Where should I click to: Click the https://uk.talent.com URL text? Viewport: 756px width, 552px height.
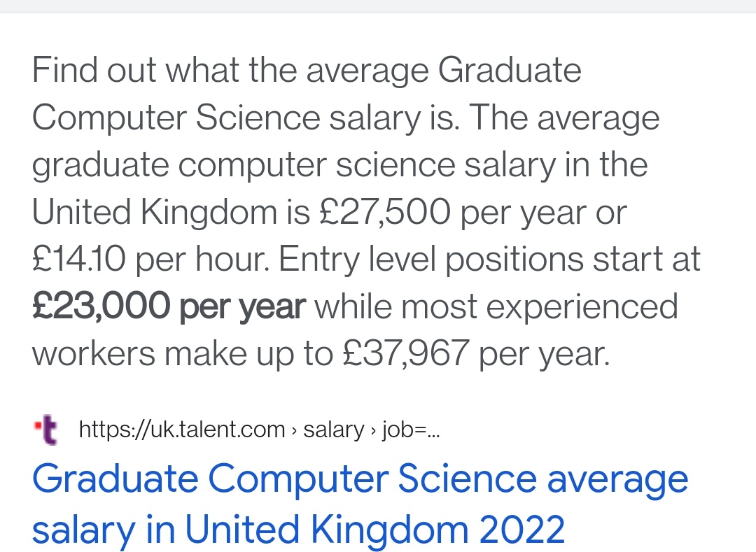coord(182,429)
